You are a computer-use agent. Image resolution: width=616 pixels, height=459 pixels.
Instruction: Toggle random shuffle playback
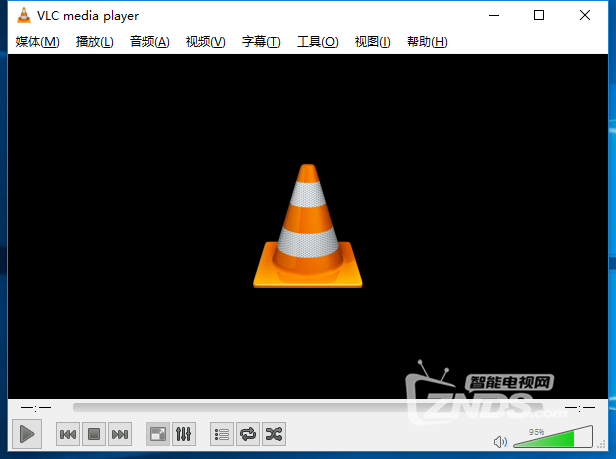click(x=274, y=434)
